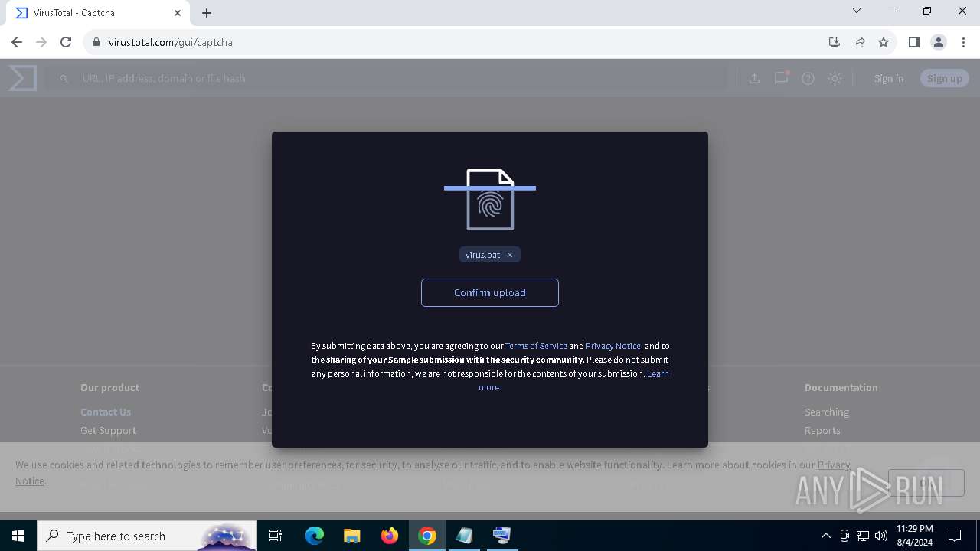
Task: Click the address bar URL
Action: (171, 42)
